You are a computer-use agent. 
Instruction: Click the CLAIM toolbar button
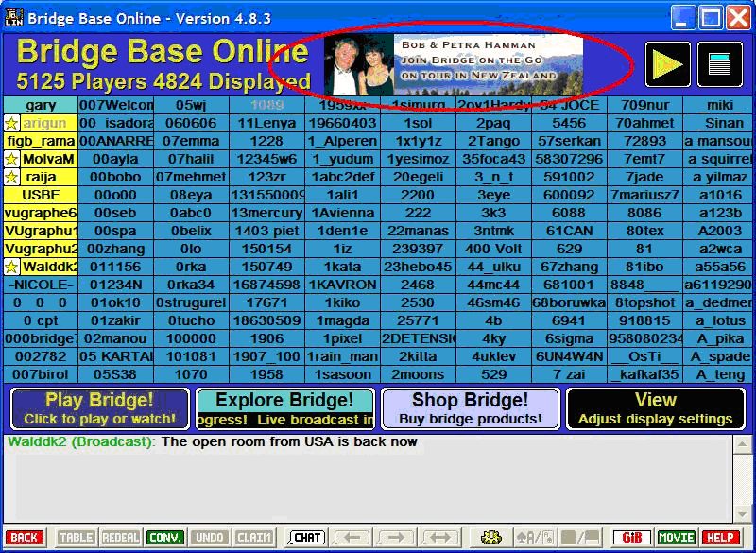tap(253, 537)
